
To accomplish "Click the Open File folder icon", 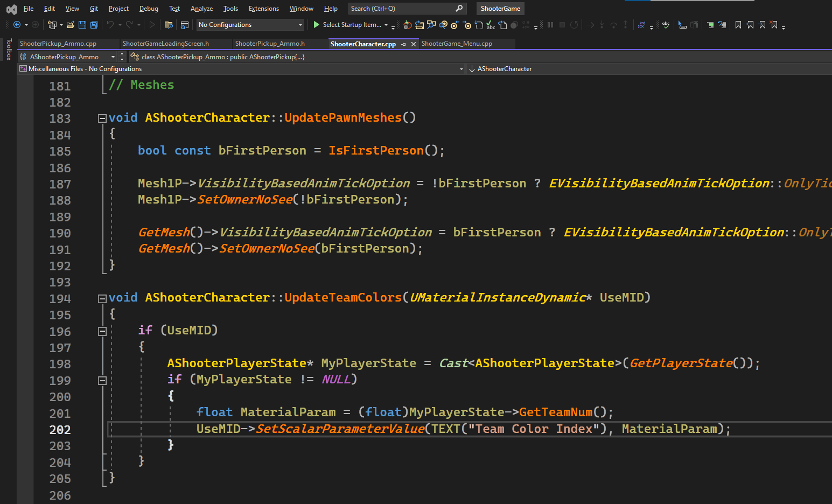I will [x=71, y=25].
